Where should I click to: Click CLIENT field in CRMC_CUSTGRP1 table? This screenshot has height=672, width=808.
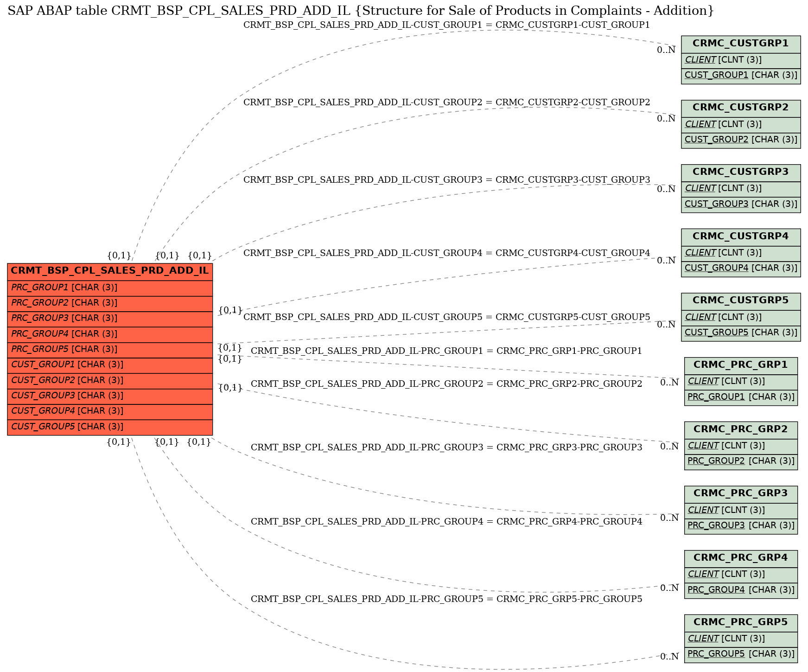tap(741, 60)
